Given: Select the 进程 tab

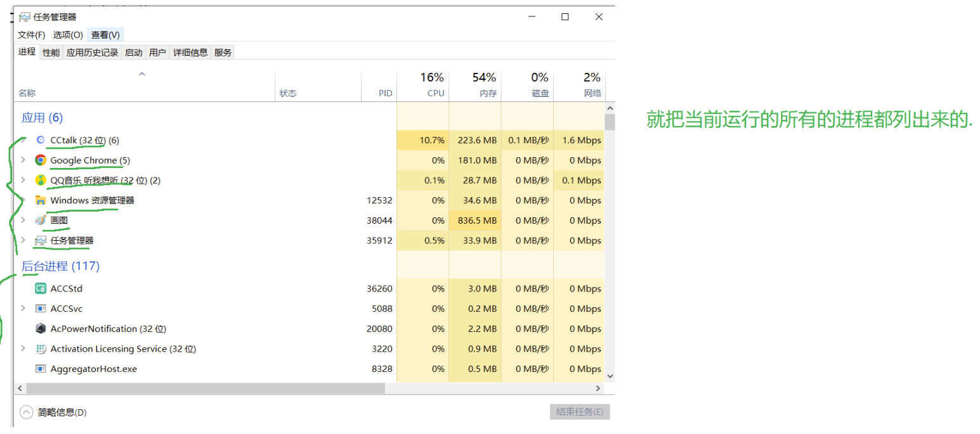Looking at the screenshot, I should point(27,52).
